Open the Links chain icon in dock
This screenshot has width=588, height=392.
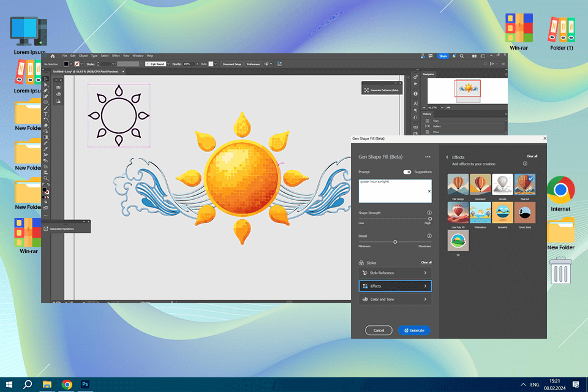pos(415,127)
